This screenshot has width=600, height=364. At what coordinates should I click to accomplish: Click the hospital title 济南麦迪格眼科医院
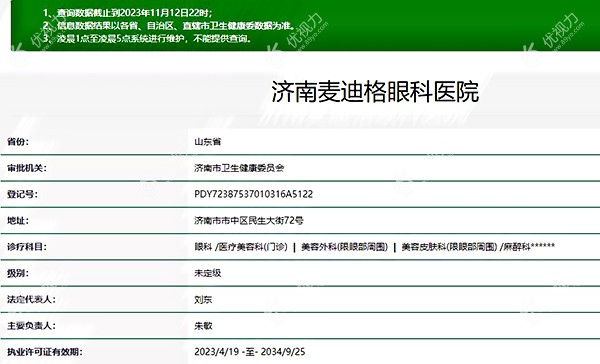pos(375,92)
